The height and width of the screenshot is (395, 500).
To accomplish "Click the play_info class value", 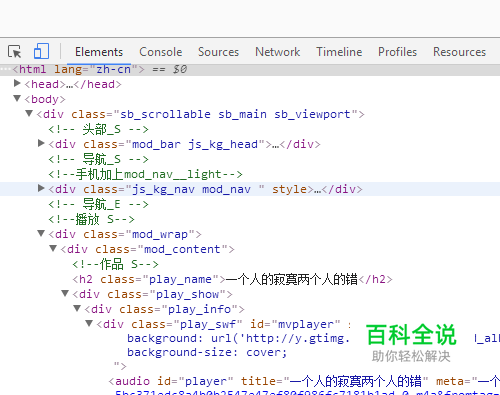I will click(199, 309).
